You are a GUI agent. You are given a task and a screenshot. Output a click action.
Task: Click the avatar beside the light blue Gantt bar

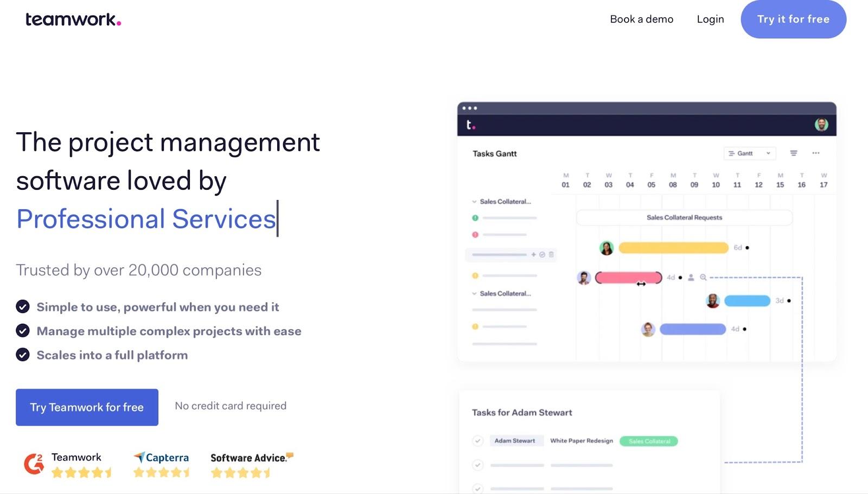coord(713,300)
